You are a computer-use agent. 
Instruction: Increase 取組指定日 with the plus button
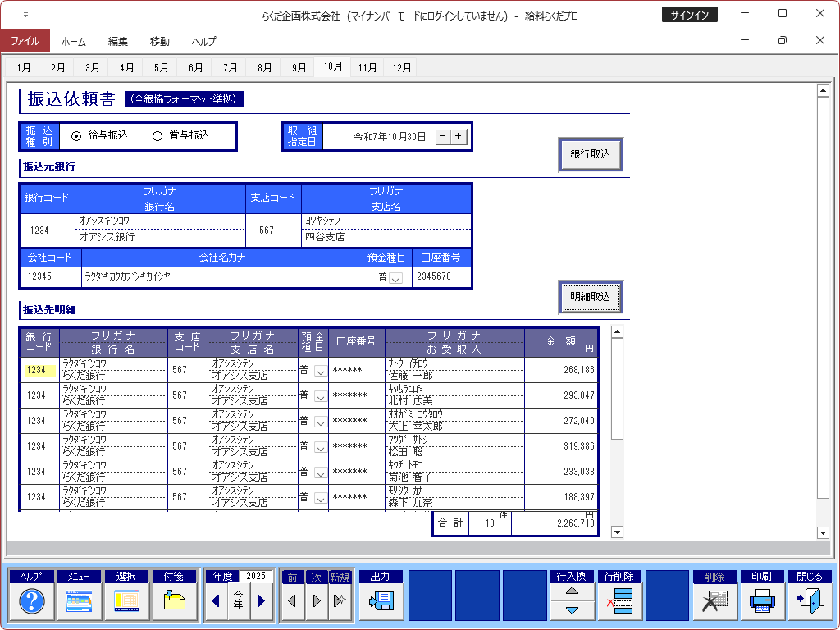point(459,136)
